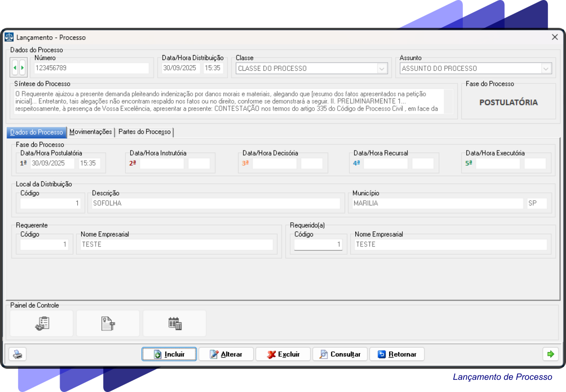This screenshot has height=392, width=566.
Task: Click the scales icon in title bar
Action: [9, 37]
